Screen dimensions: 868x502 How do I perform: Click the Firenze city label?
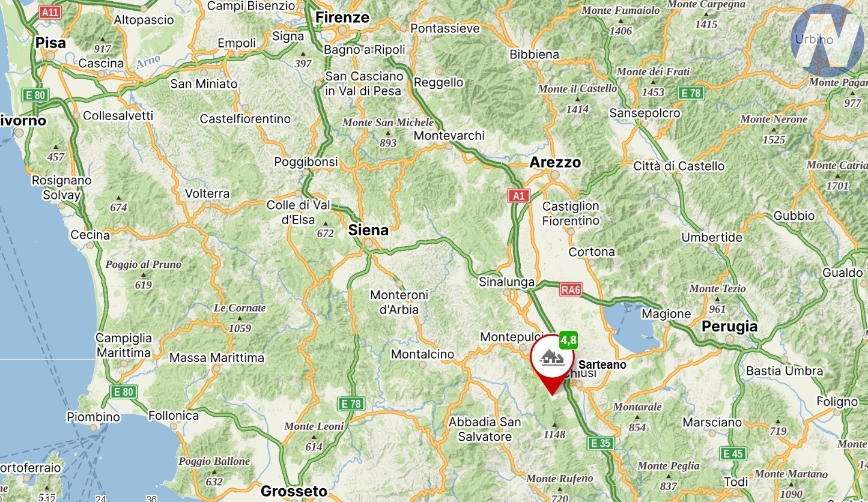point(342,17)
